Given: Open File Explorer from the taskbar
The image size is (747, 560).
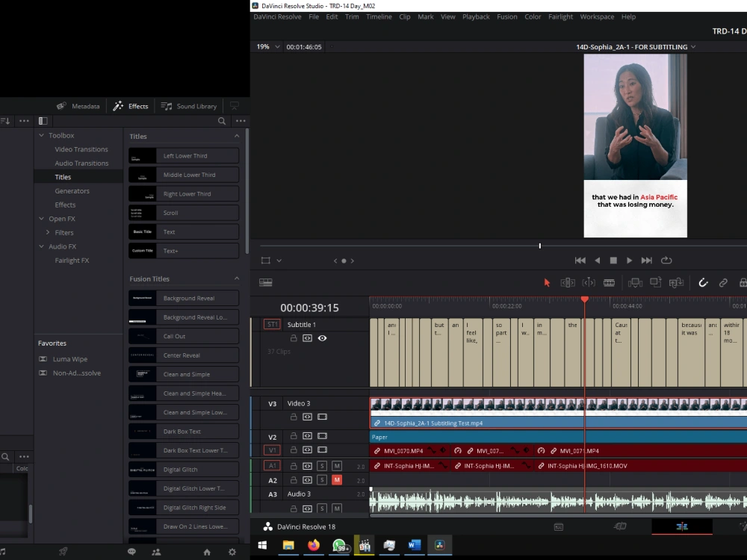Looking at the screenshot, I should click(288, 545).
